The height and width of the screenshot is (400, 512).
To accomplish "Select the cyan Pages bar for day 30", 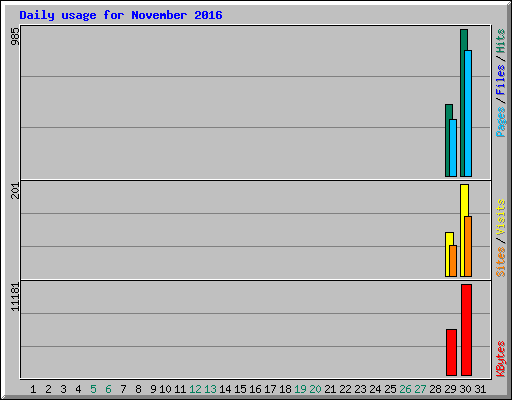I will 468,113.
